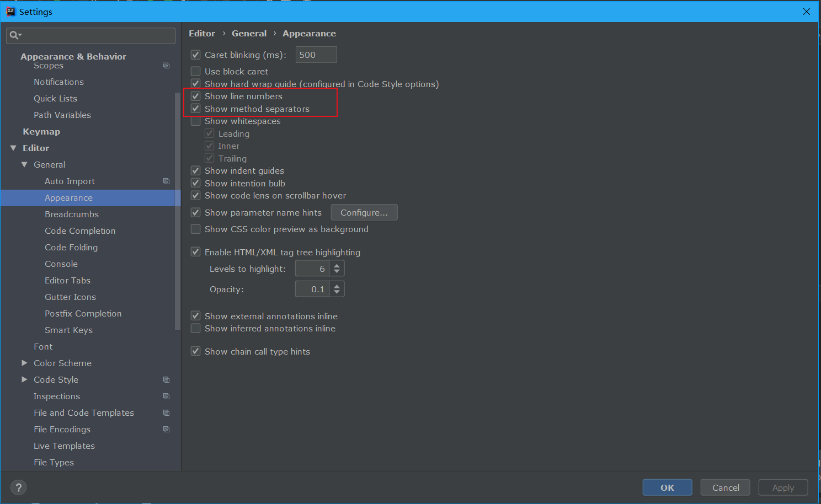Collapse the General tree node arrow

[x=24, y=164]
